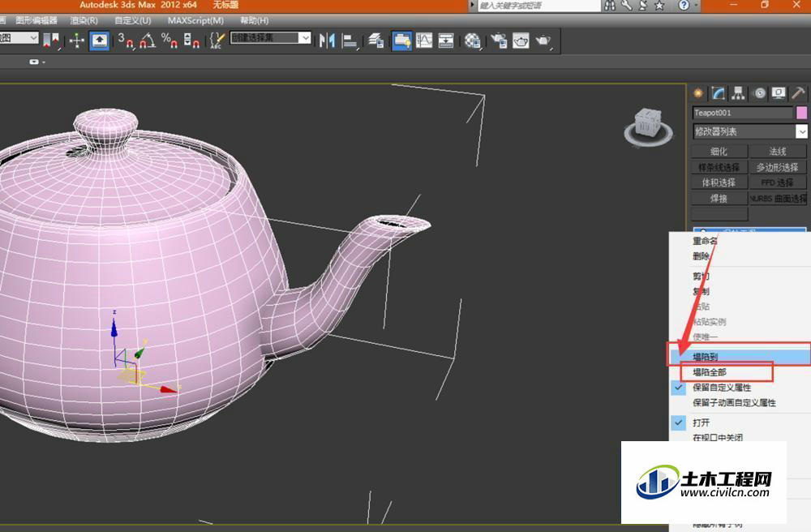The height and width of the screenshot is (532, 811).
Task: Click the 样条线选择 modifier button
Action: pyautogui.click(x=719, y=167)
